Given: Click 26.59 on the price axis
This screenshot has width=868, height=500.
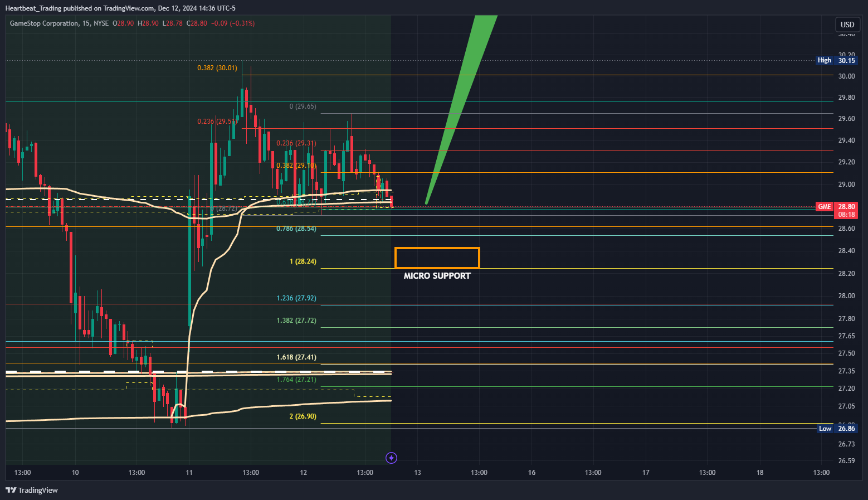Looking at the screenshot, I should 846,461.
